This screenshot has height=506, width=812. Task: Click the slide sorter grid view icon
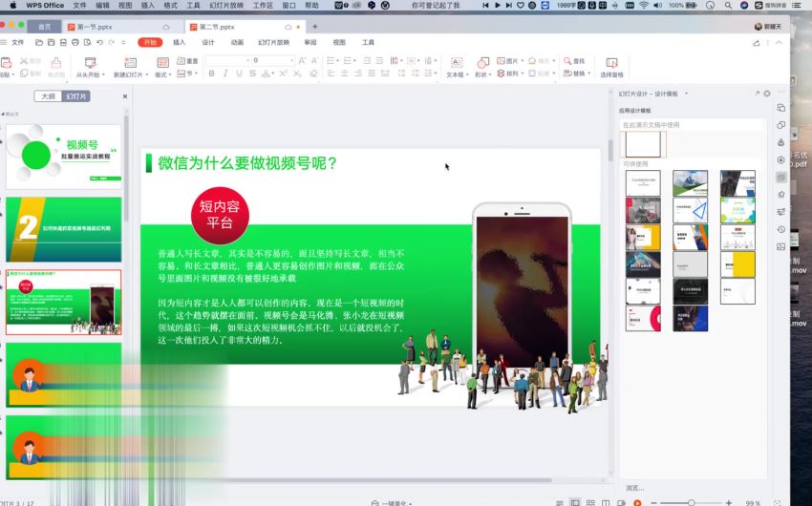(590, 503)
